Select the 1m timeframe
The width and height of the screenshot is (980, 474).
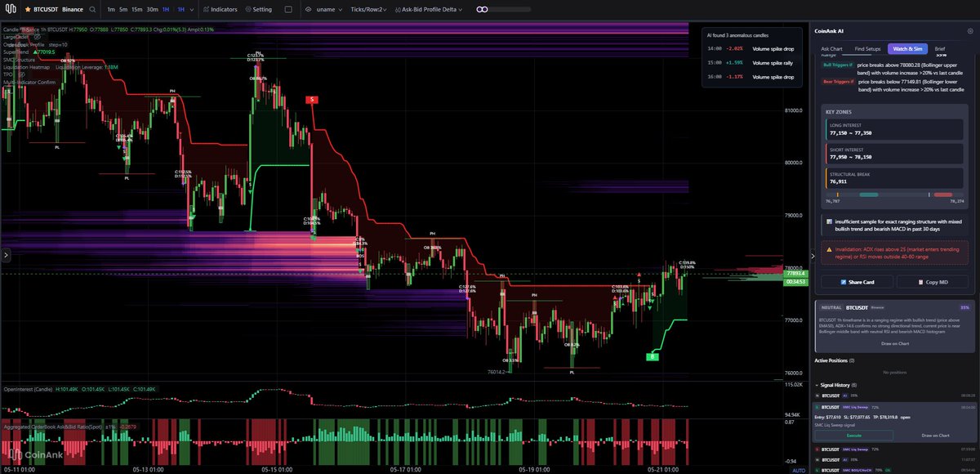111,9
